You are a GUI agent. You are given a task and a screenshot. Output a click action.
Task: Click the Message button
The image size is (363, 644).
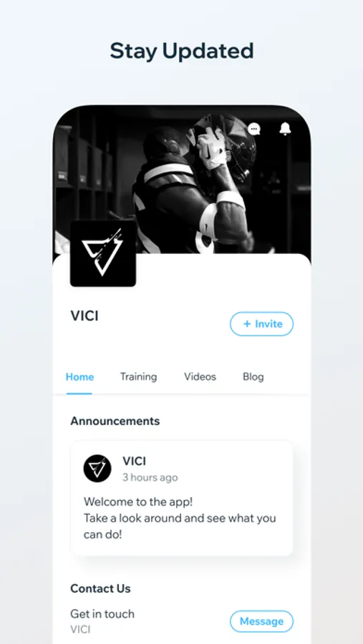tap(262, 621)
